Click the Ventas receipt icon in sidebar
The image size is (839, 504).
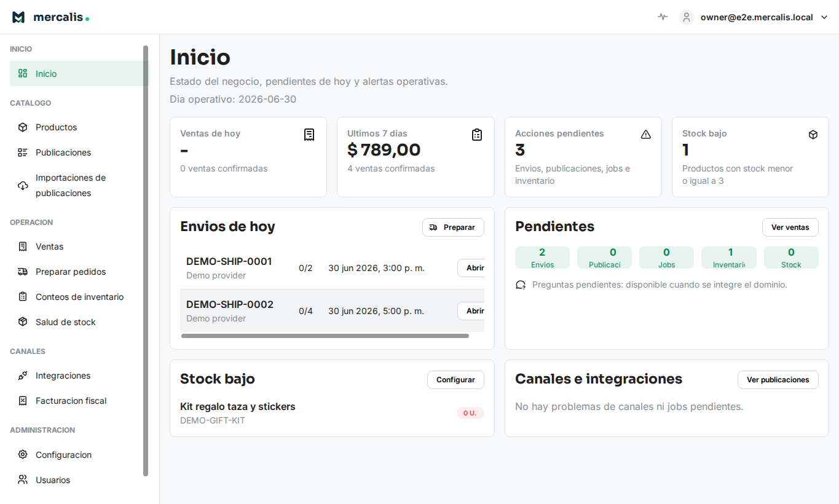23,246
